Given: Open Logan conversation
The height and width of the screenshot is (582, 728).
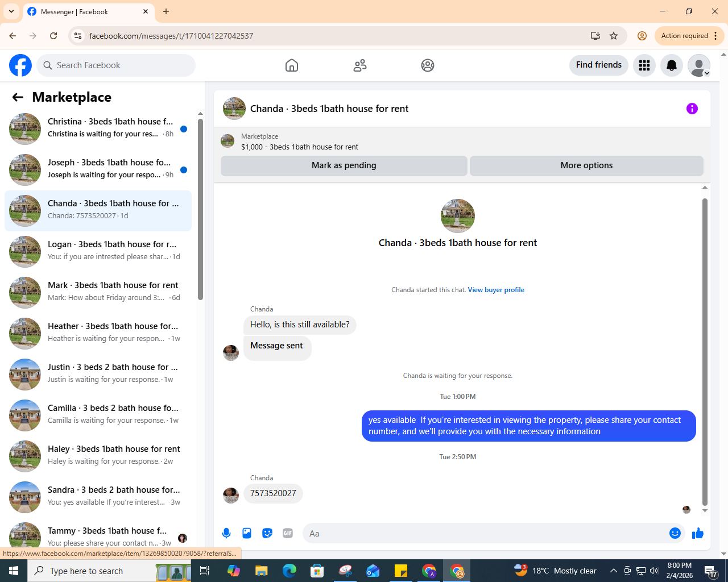Looking at the screenshot, I should point(98,252).
